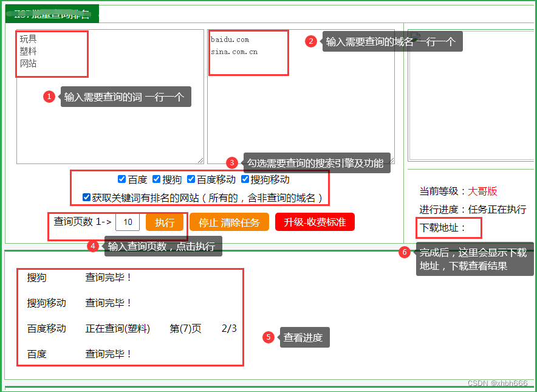The height and width of the screenshot is (392, 537).
Task: Click the 搜狗 查询完毕 status text
Action: (107, 277)
